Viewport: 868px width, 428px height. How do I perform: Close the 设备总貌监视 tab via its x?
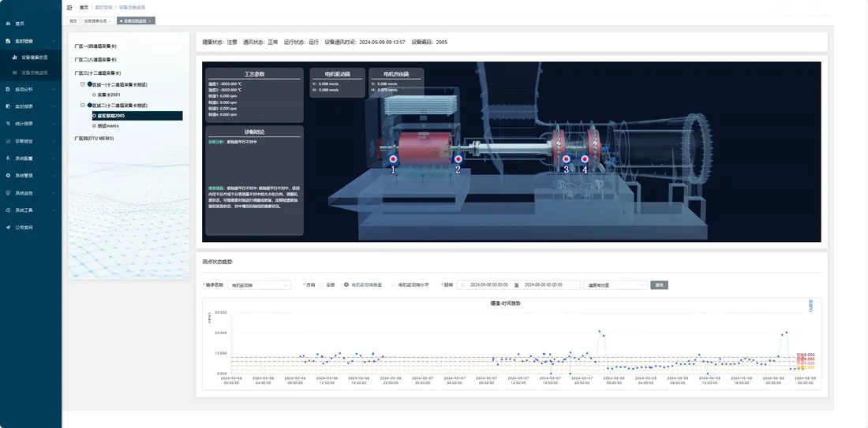(x=150, y=21)
